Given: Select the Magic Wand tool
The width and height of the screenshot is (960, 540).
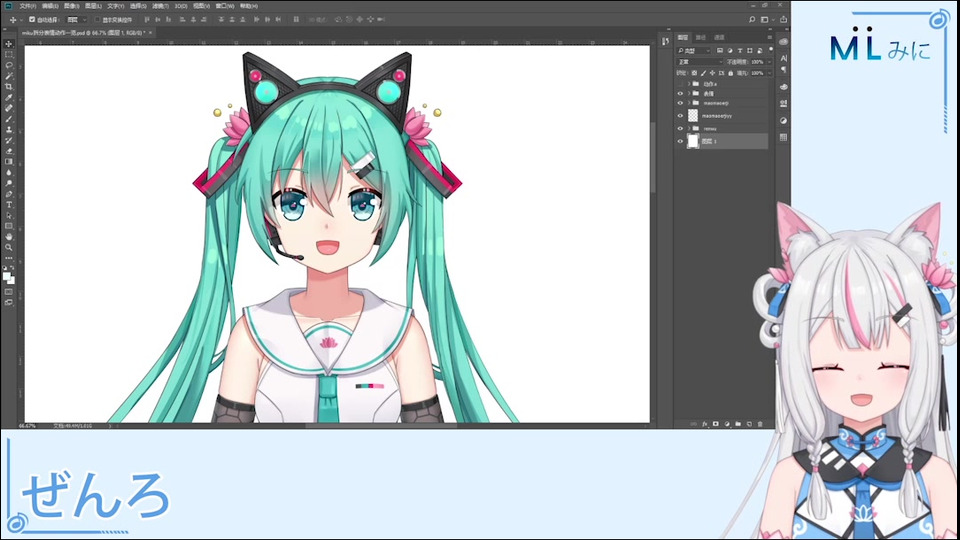Looking at the screenshot, I should pos(9,76).
